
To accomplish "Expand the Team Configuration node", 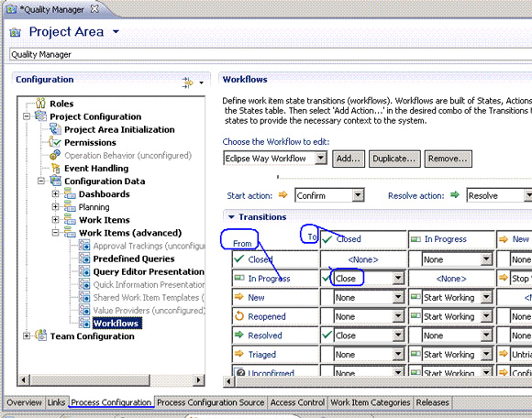I will point(27,336).
